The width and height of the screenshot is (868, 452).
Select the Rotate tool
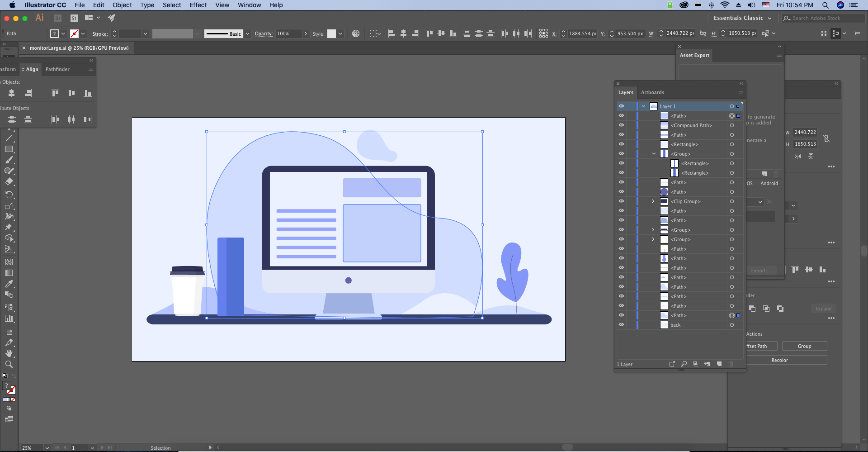click(9, 195)
